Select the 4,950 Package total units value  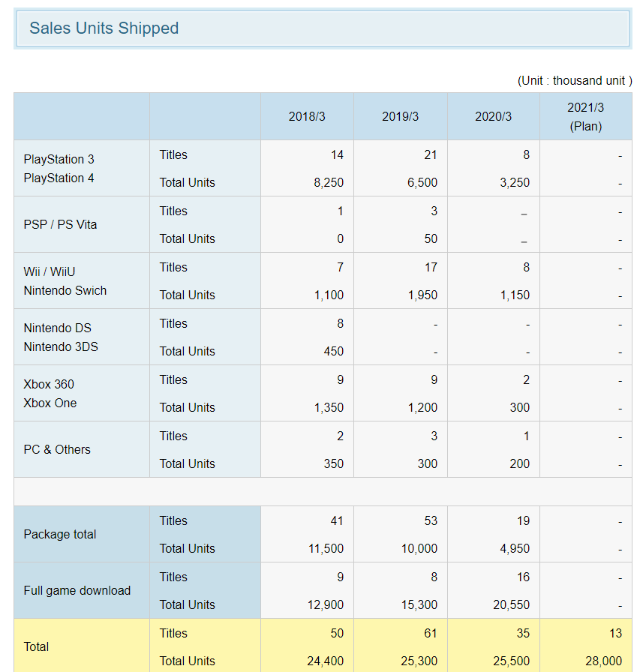515,548
